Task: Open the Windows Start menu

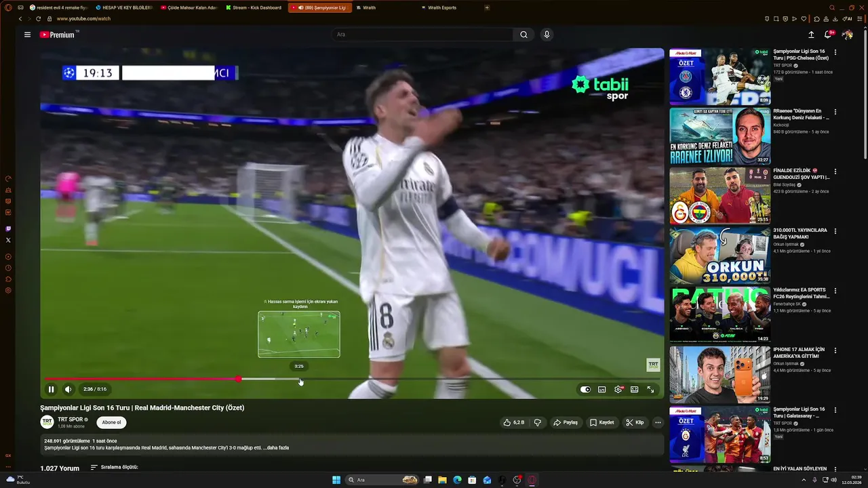Action: pos(336,480)
